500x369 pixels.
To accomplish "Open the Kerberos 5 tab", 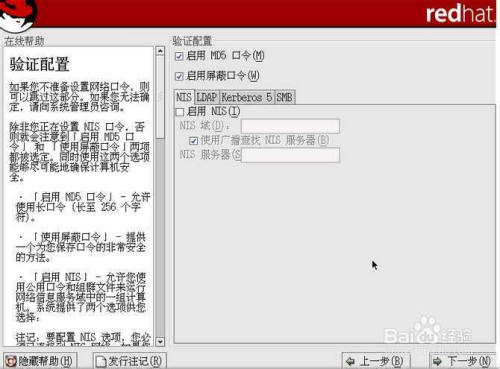I will 247,98.
